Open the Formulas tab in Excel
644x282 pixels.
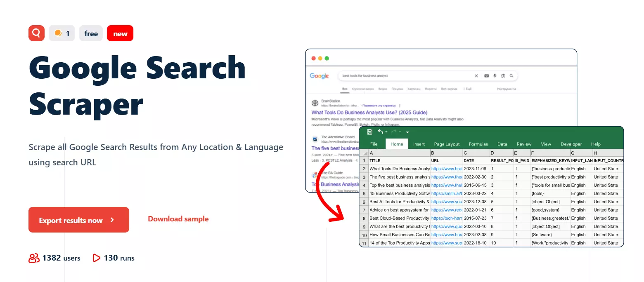click(478, 144)
